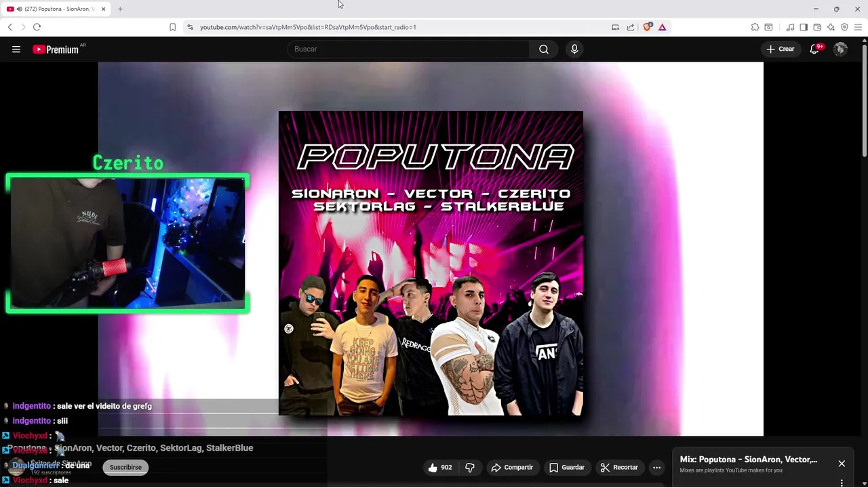The width and height of the screenshot is (868, 488).
Task: Click the install app icon in address bar
Action: click(x=615, y=27)
